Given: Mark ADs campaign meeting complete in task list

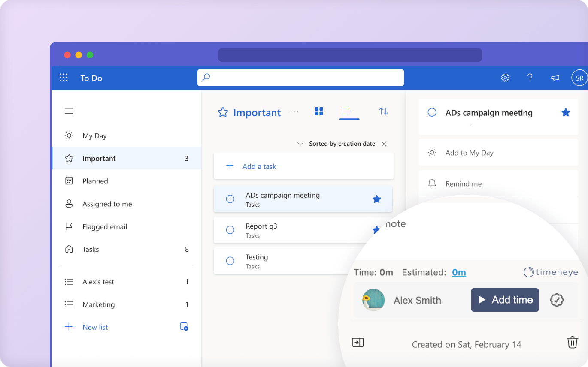Looking at the screenshot, I should (230, 199).
